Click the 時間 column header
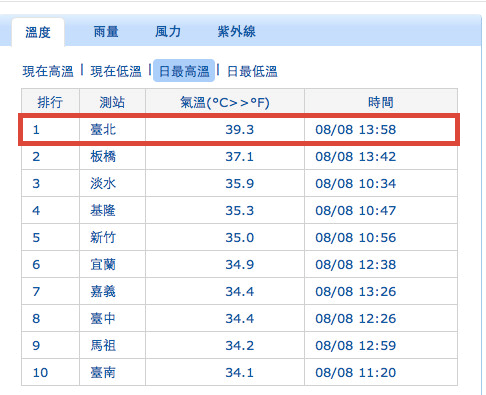Image resolution: width=486 pixels, height=395 pixels. [x=381, y=102]
